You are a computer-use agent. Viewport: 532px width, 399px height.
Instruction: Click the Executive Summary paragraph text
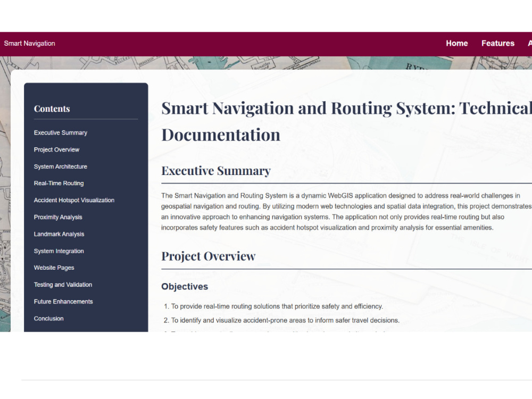pos(346,211)
